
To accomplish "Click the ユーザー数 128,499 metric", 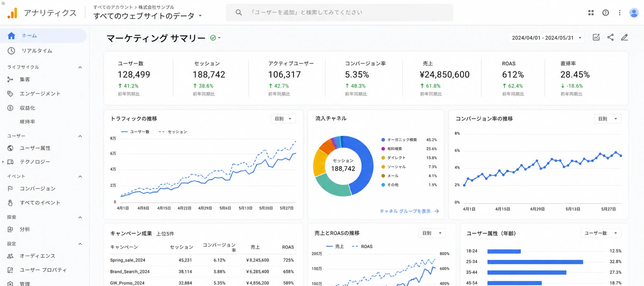I will tap(134, 79).
